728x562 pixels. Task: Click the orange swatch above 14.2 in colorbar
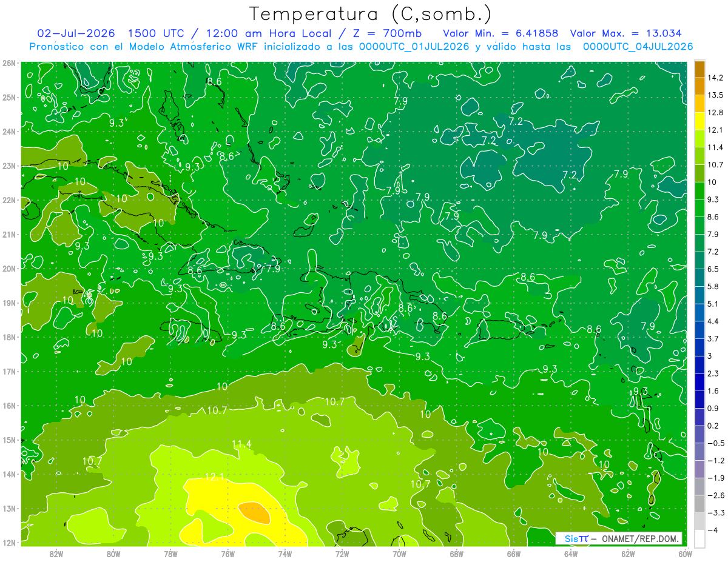coord(699,69)
